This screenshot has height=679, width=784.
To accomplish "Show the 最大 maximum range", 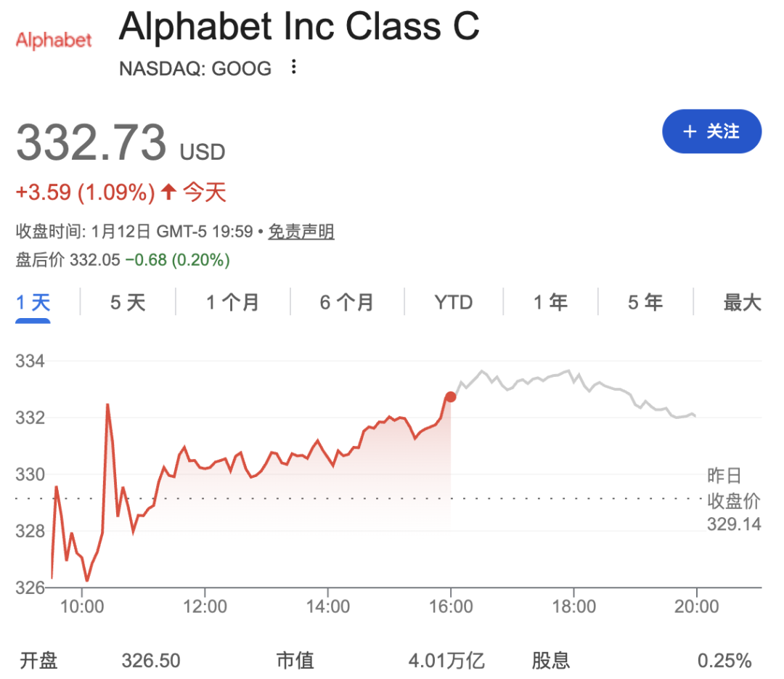I will click(x=742, y=302).
